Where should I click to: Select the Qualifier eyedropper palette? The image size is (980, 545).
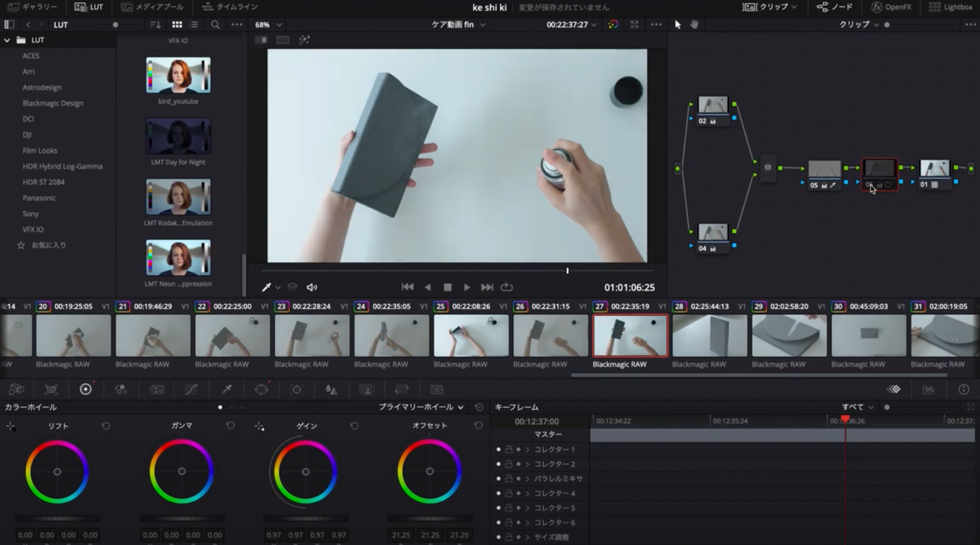pos(226,390)
